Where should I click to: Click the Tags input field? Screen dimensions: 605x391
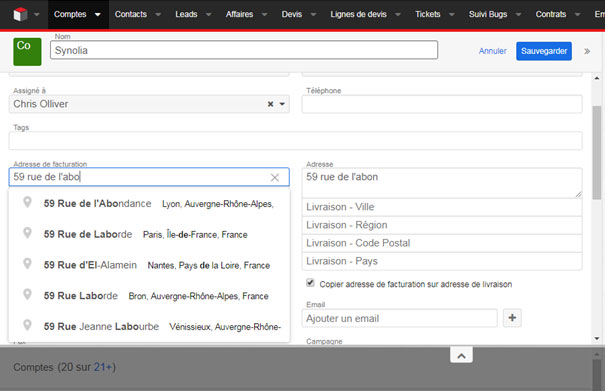click(x=296, y=140)
